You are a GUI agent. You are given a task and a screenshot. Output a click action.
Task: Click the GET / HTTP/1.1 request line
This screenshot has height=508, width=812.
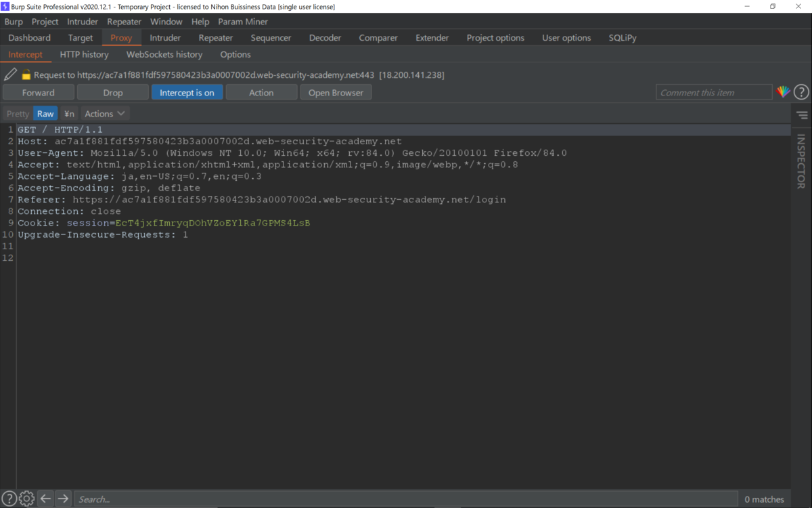pyautogui.click(x=60, y=129)
